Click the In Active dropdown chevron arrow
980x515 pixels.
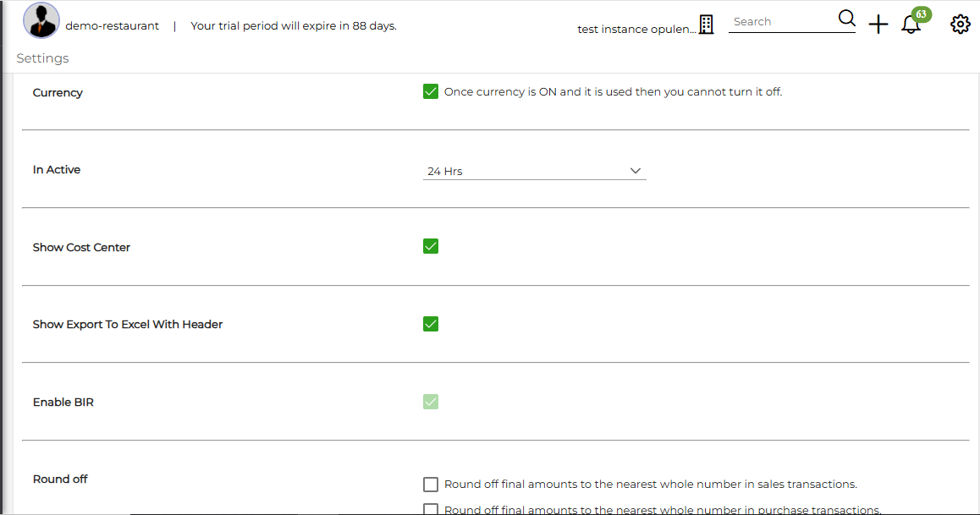coord(635,171)
